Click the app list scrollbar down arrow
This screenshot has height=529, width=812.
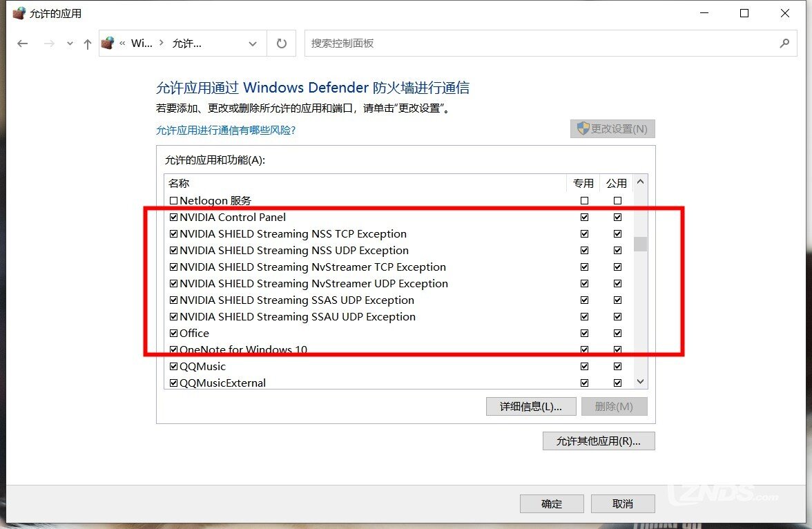[641, 382]
